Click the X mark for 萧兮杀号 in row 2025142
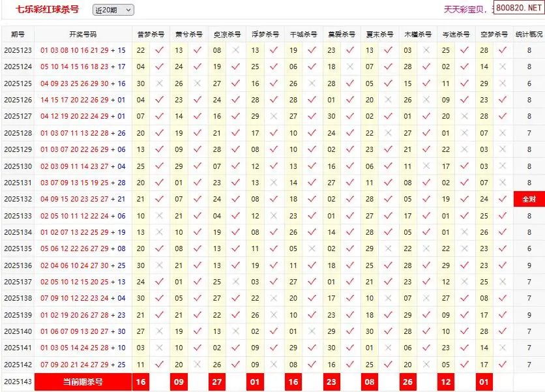The height and width of the screenshot is (392, 545). [198, 365]
